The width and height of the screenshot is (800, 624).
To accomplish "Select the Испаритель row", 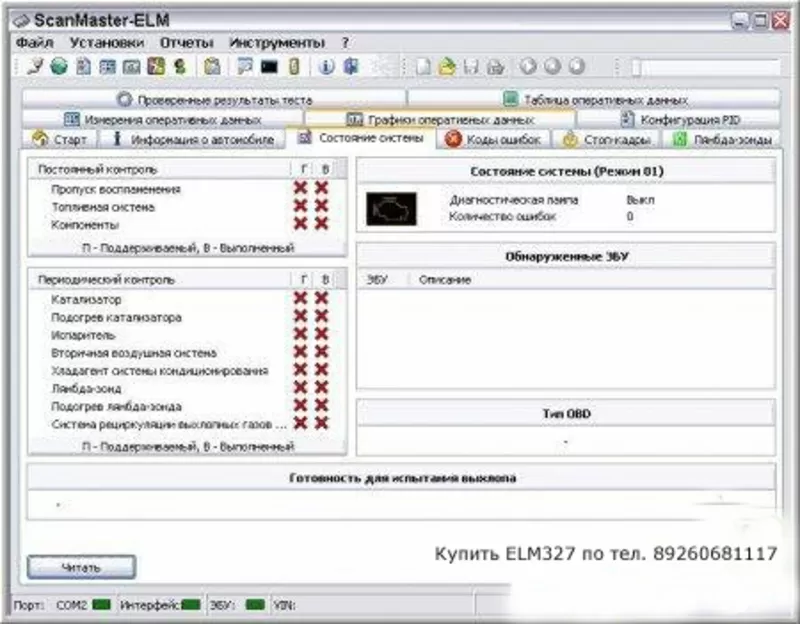I will 187,335.
